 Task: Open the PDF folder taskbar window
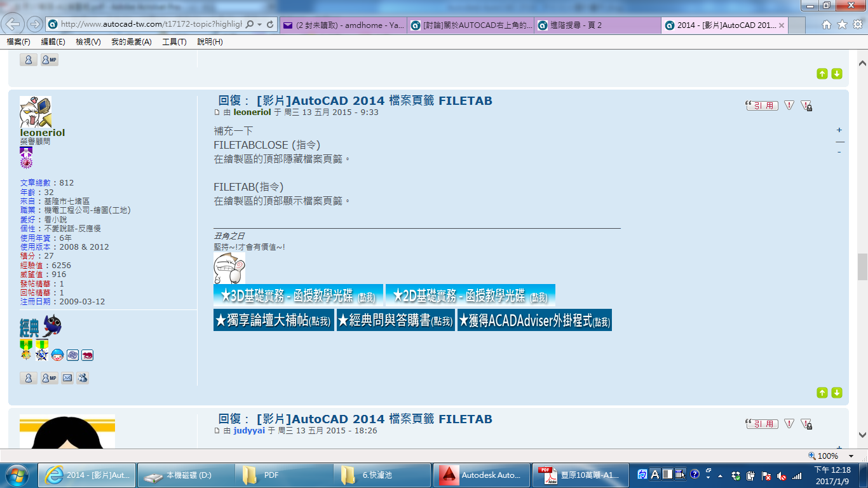(x=283, y=475)
